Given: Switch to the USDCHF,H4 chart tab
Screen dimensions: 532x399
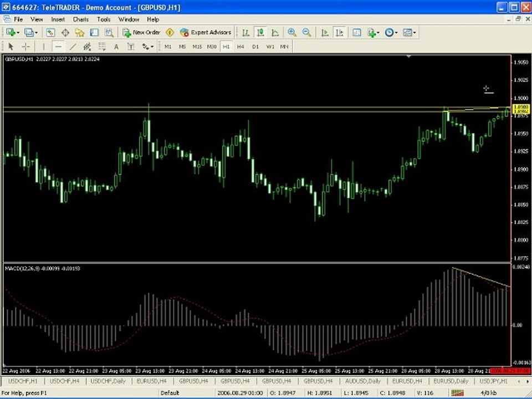Looking at the screenshot, I should (64, 381).
